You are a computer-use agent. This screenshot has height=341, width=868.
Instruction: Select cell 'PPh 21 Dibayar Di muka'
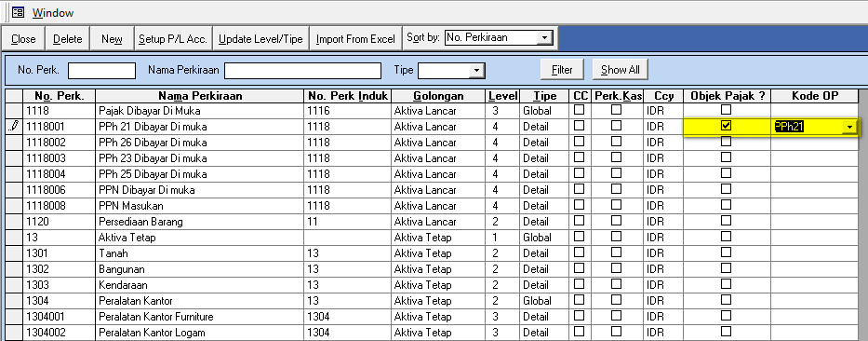coord(200,127)
